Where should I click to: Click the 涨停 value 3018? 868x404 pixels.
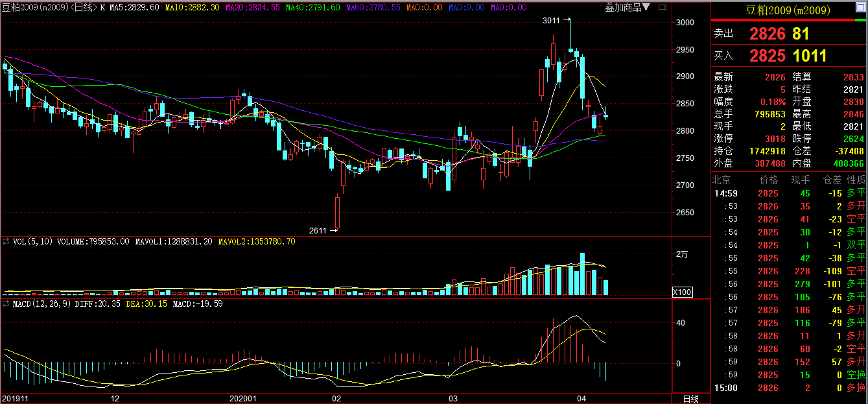tap(775, 139)
